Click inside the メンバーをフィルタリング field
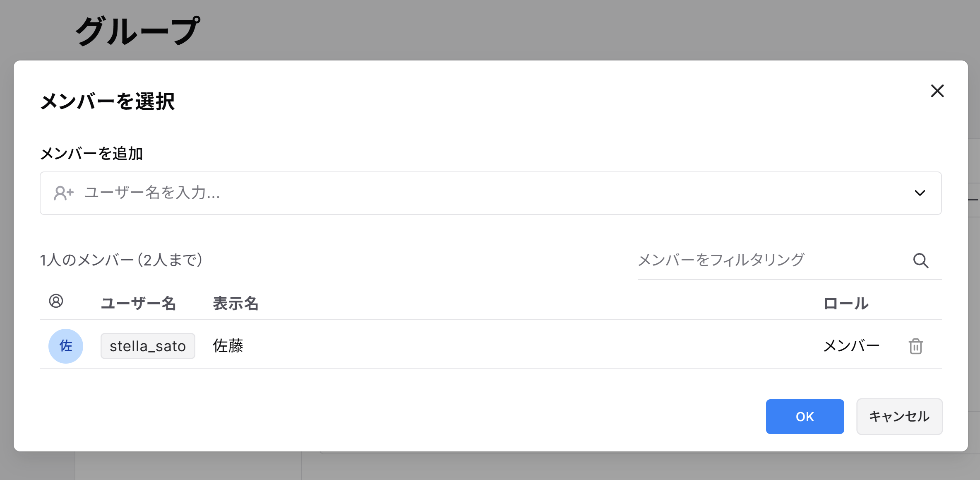 tap(720, 260)
